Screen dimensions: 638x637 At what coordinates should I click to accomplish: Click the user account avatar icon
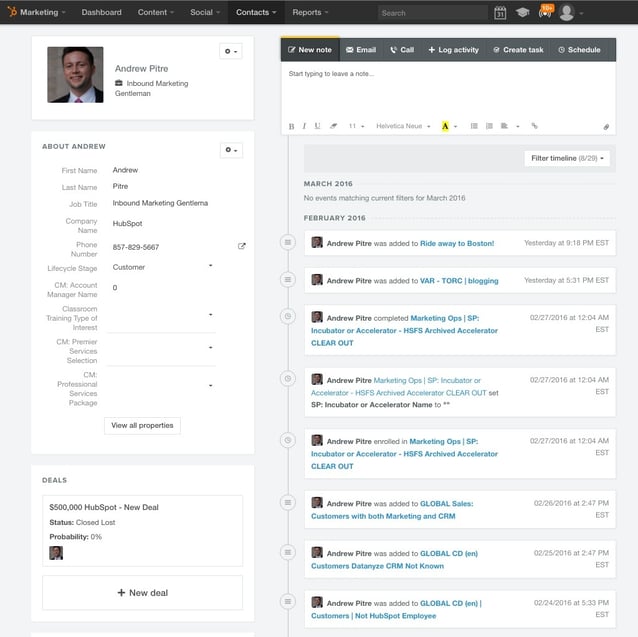point(567,13)
